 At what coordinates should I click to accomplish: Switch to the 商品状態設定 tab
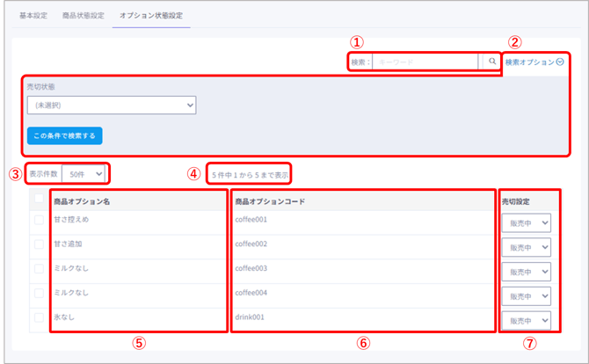84,17
